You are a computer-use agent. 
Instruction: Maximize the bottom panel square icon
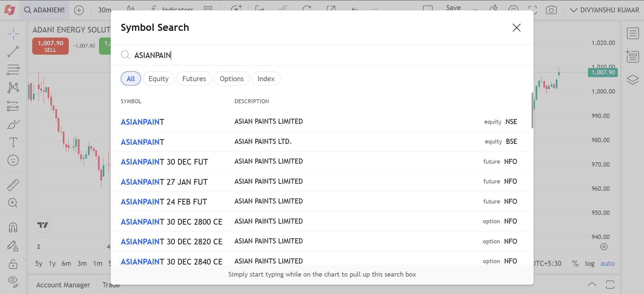(x=610, y=285)
